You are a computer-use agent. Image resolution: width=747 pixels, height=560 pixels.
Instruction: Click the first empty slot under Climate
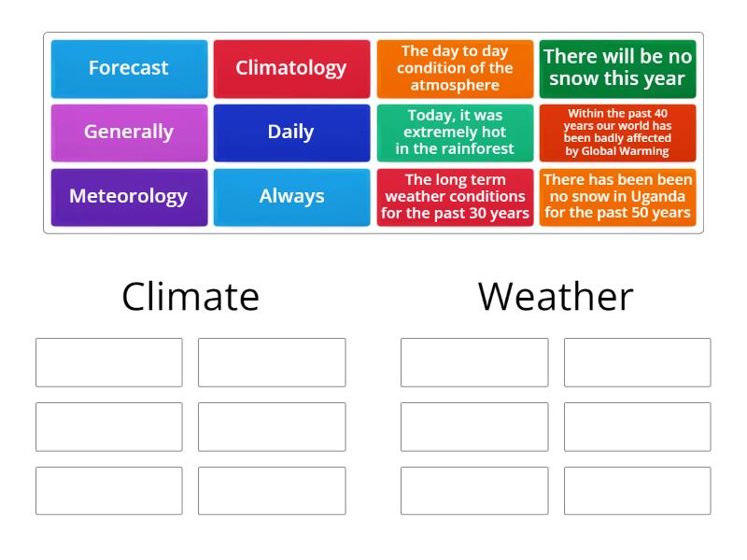[x=108, y=362]
